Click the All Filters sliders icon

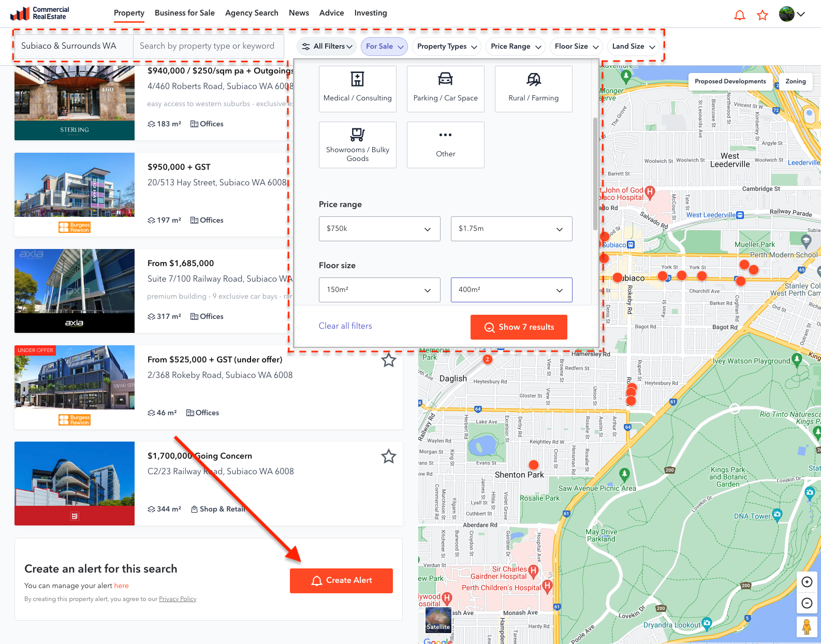[306, 47]
